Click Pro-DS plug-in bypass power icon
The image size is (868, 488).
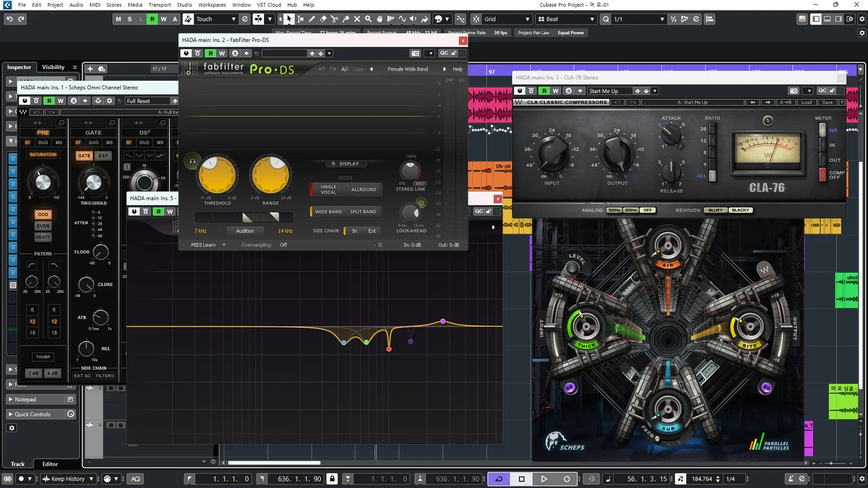(x=186, y=53)
